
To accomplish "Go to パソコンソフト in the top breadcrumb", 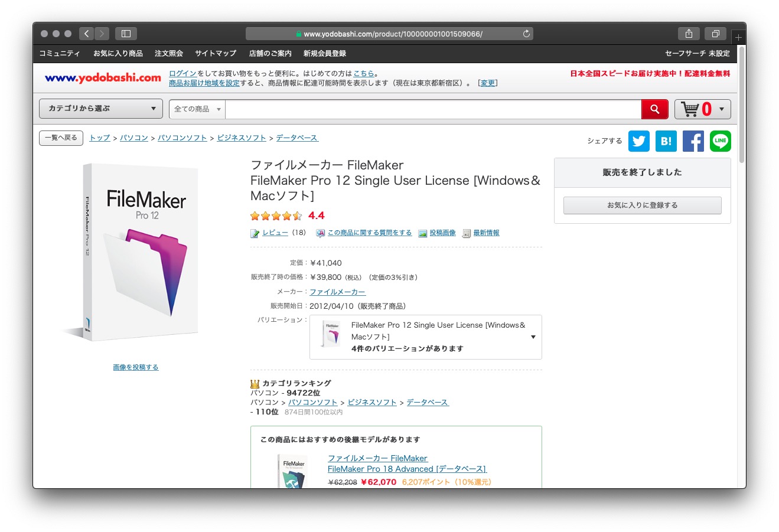I will [182, 138].
